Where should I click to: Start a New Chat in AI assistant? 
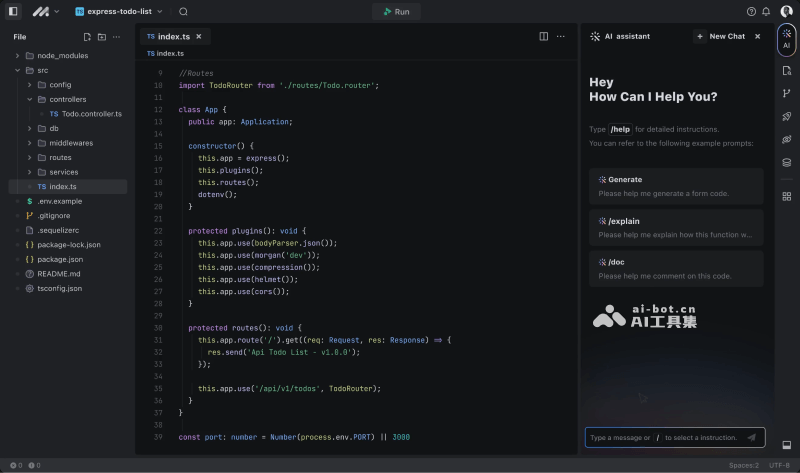click(720, 36)
